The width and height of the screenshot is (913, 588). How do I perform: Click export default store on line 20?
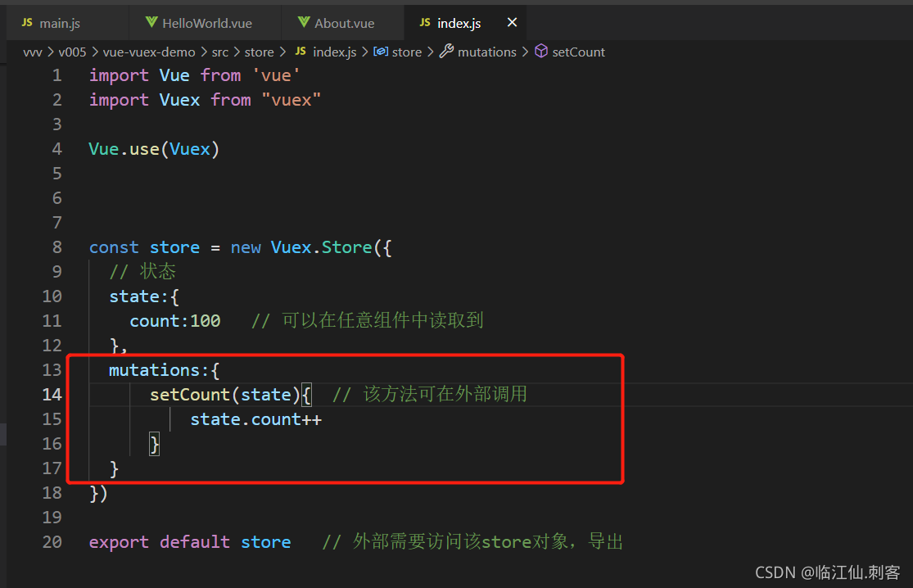click(190, 542)
